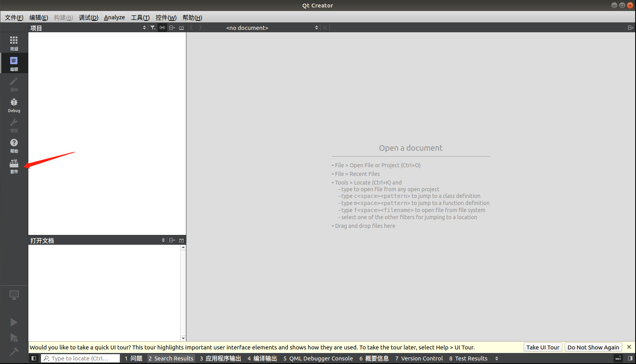This screenshot has height=364, width=636.
Task: Click the Run play button
Action: point(14,322)
